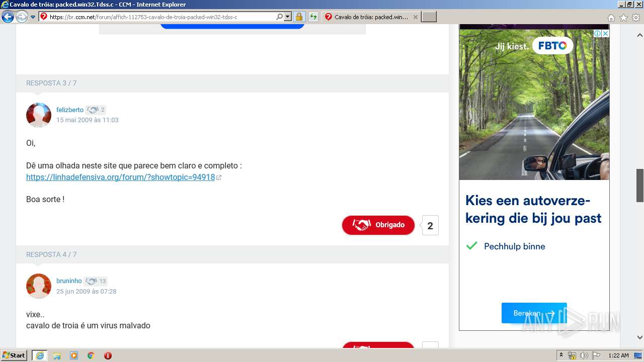
Task: Click the handshake badge next to bruninho
Action: (96, 281)
